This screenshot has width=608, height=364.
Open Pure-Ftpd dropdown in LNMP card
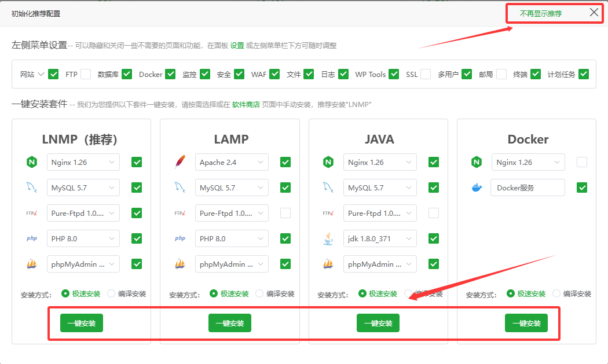pos(83,213)
